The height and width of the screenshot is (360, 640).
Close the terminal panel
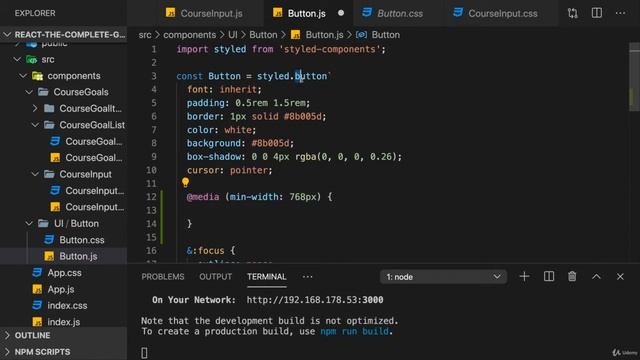[x=620, y=276]
